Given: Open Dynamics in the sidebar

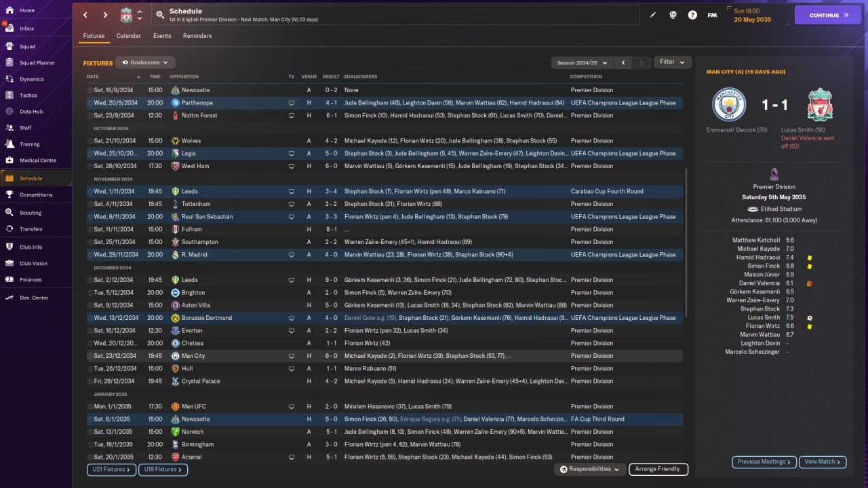Looking at the screenshot, I should [31, 79].
